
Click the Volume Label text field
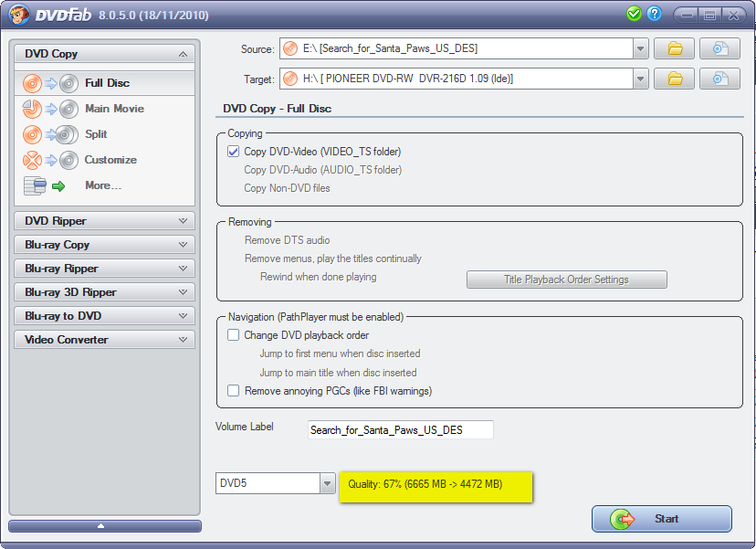[400, 429]
